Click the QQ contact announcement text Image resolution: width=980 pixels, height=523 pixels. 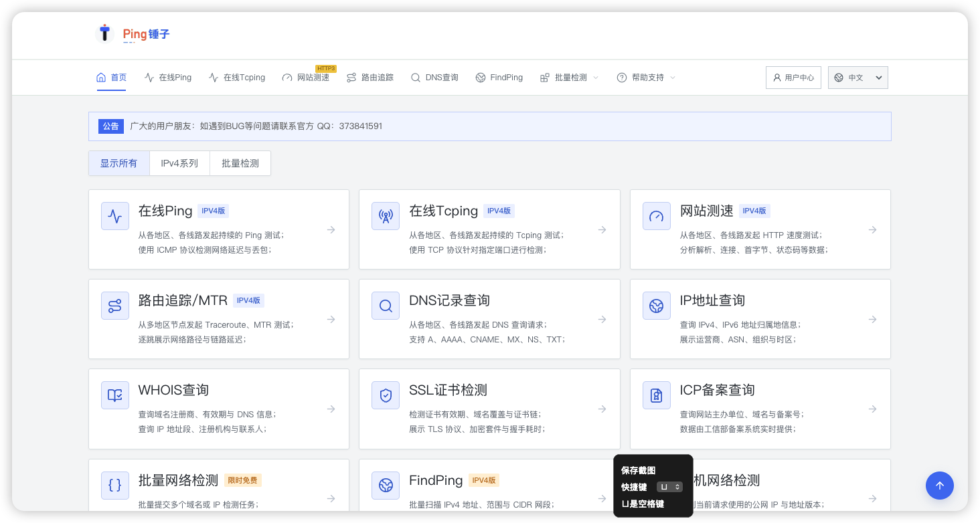pyautogui.click(x=256, y=126)
